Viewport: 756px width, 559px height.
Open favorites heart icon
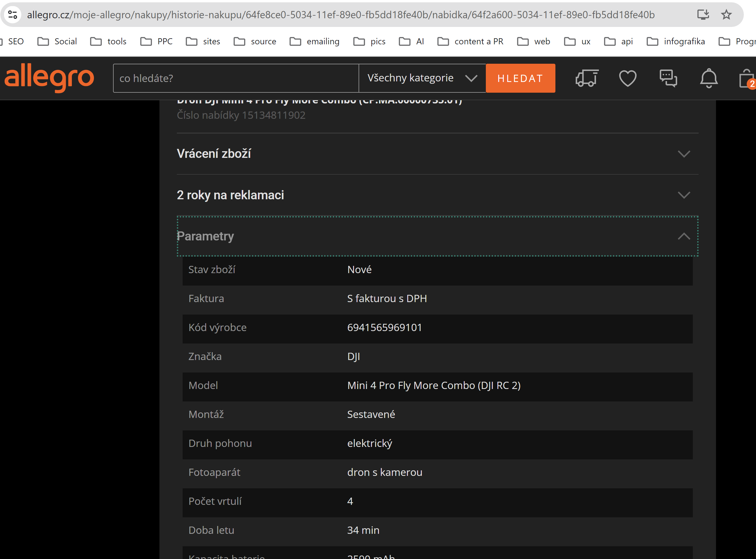[x=627, y=78]
